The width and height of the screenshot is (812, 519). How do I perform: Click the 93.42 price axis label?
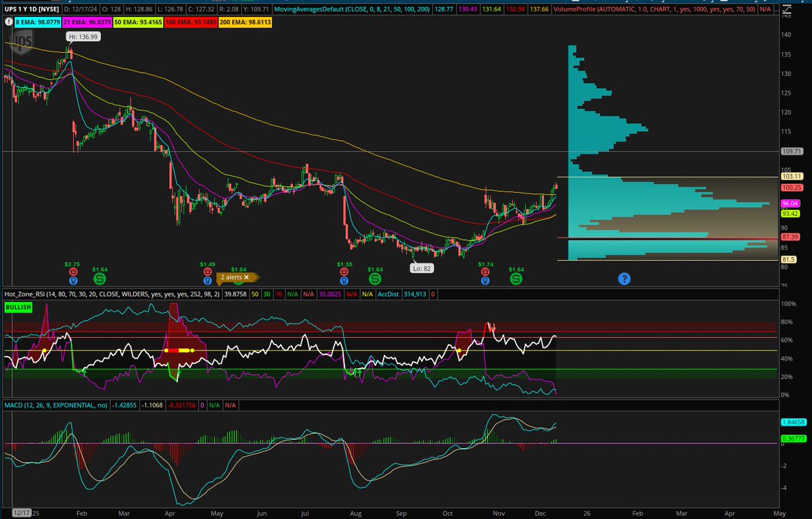pos(789,213)
